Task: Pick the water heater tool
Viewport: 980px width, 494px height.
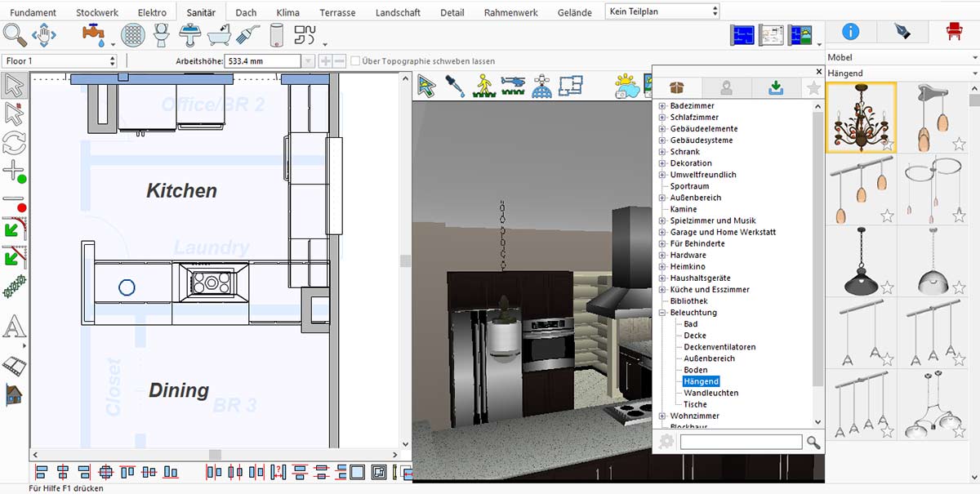Action: [276, 34]
